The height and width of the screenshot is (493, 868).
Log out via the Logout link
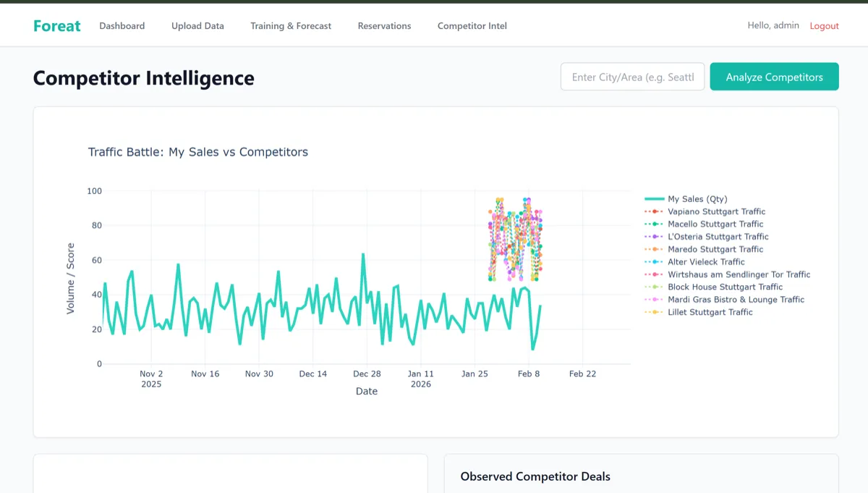click(824, 26)
